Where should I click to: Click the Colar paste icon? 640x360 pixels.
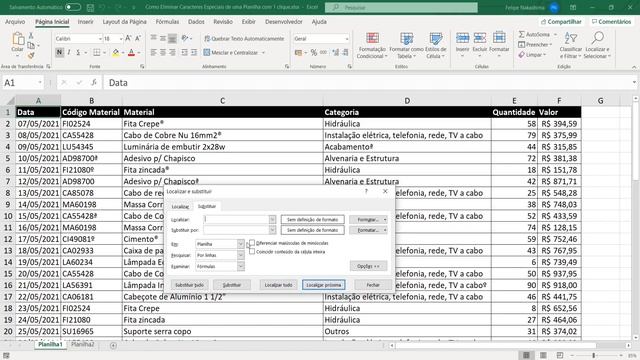coord(18,40)
